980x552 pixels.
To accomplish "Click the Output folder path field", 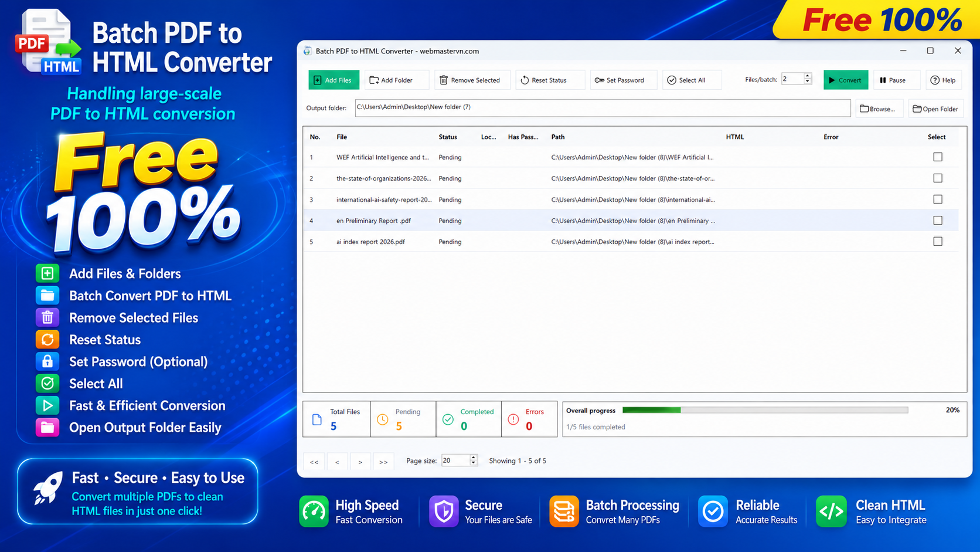I will [603, 107].
